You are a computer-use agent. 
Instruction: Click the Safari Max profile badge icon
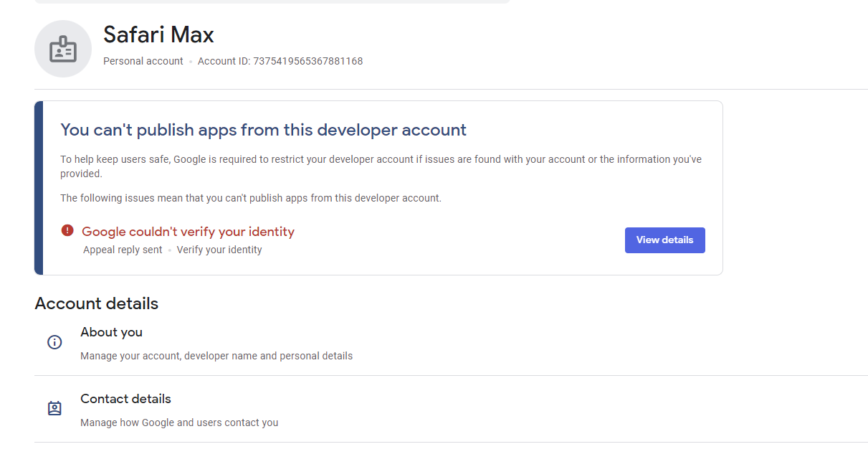[63, 49]
